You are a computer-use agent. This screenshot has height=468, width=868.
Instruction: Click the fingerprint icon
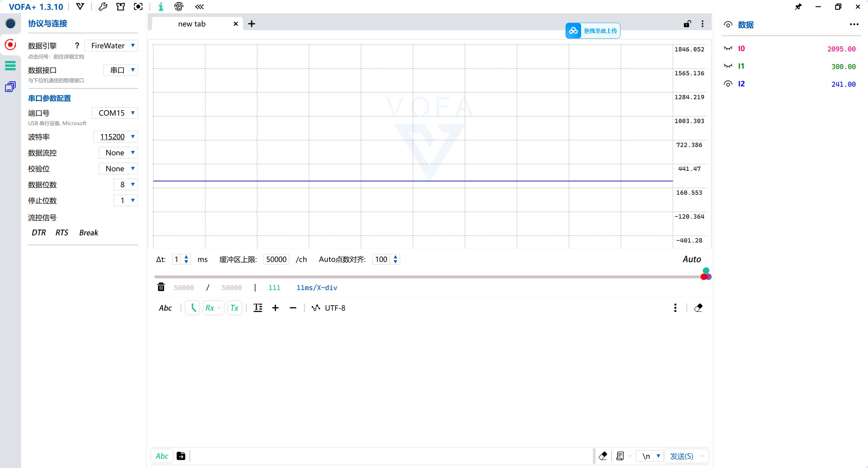tap(179, 7)
